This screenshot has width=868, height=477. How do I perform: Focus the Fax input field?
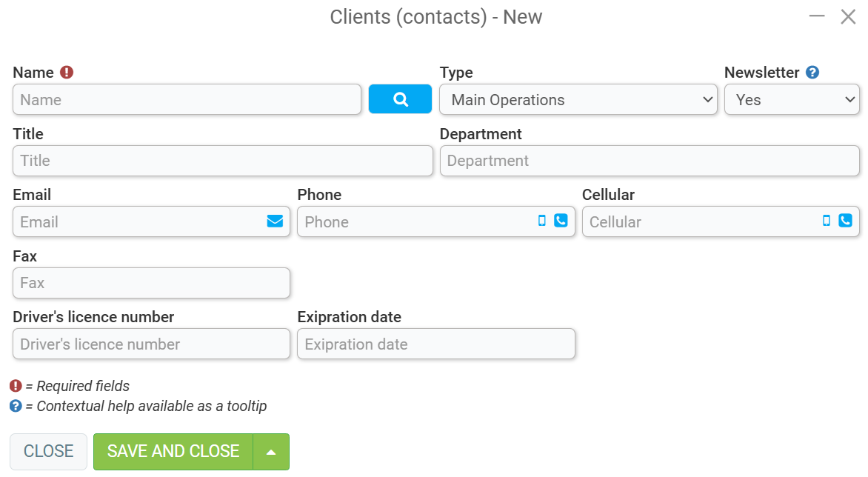coord(151,283)
